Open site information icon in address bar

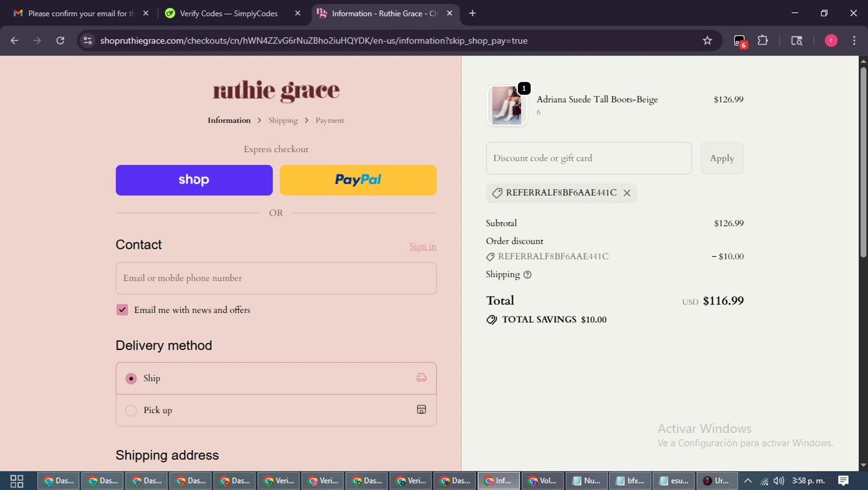[87, 40]
